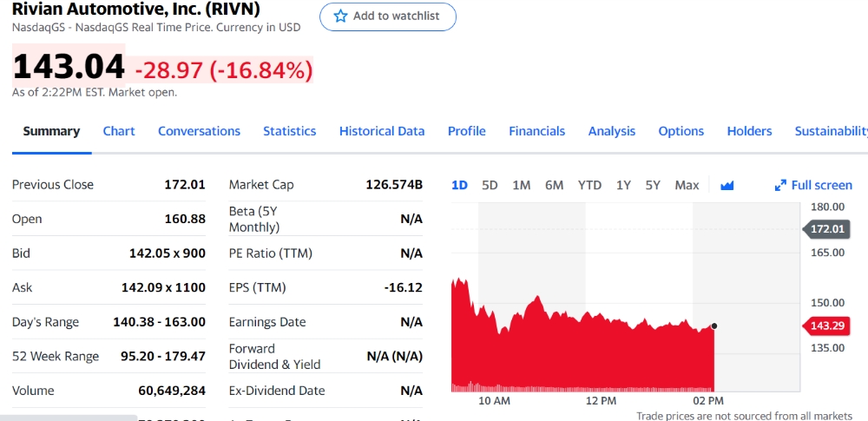Click the horizontal scrollbar at page bottom
This screenshot has width=868, height=421.
click(69, 418)
